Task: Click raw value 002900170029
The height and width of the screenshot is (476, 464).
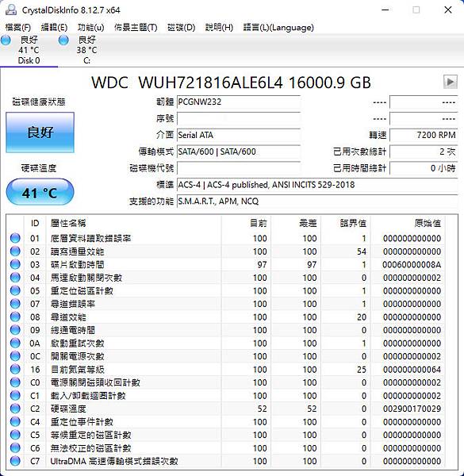Action: (x=412, y=409)
